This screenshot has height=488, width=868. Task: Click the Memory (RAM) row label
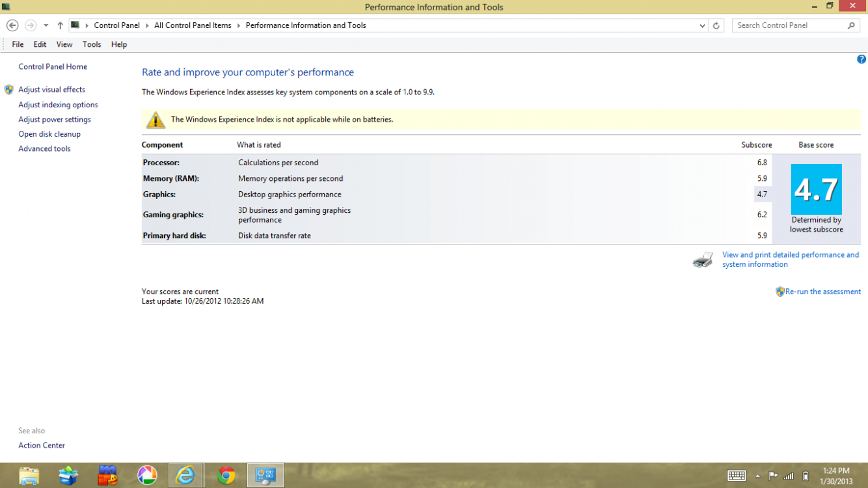point(171,178)
